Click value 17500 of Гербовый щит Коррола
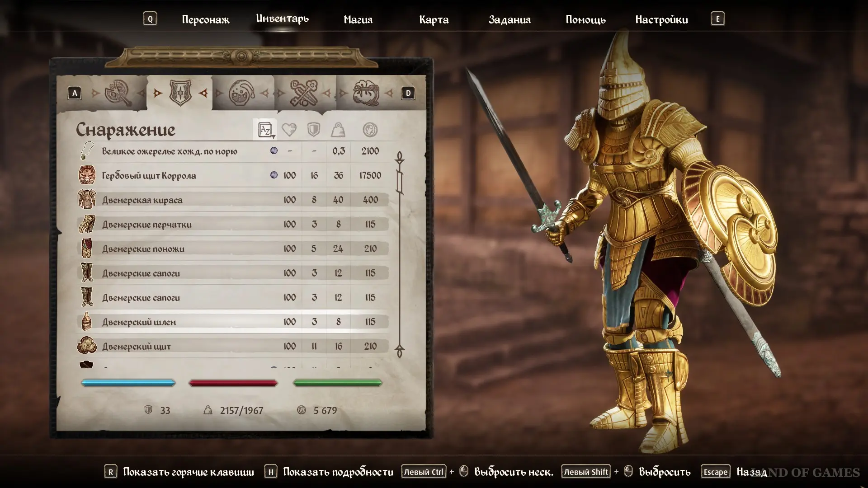Image resolution: width=868 pixels, height=488 pixels. pyautogui.click(x=370, y=175)
